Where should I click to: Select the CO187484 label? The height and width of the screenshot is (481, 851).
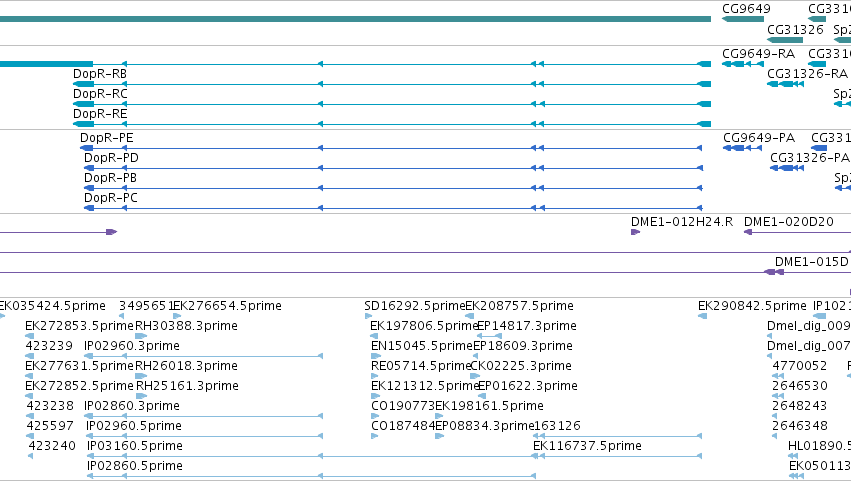(403, 427)
